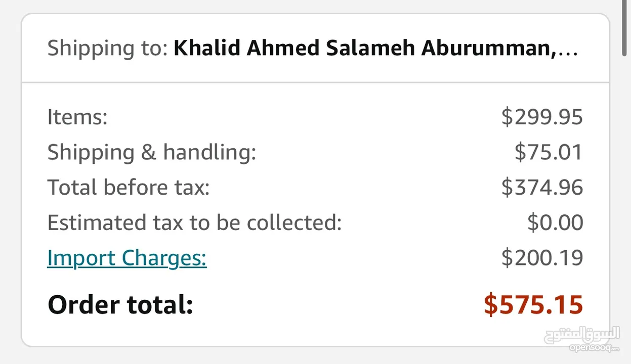Select the Shipping & handling label

(152, 153)
